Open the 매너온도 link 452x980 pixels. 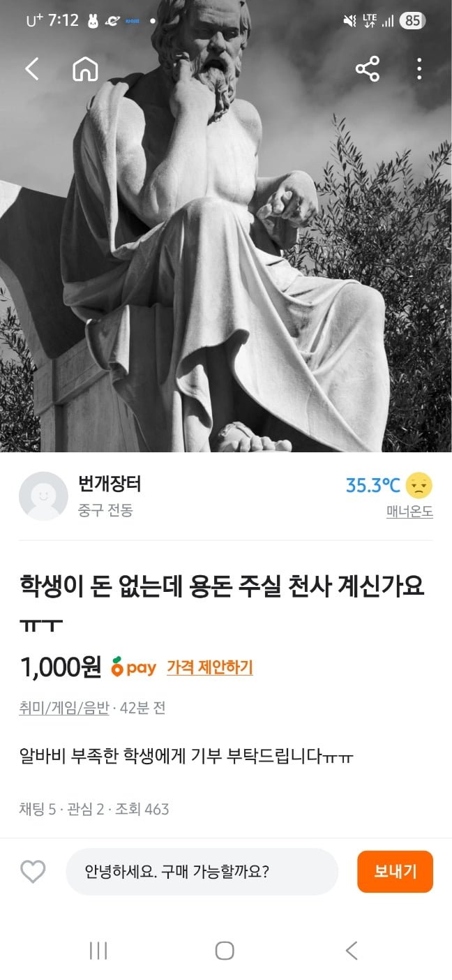409,512
